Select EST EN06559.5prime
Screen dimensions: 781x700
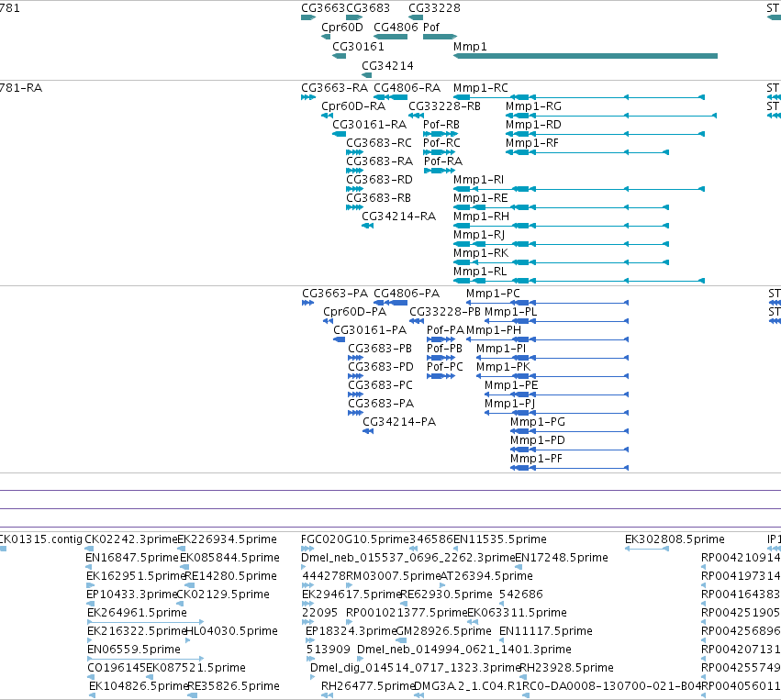(x=145, y=659)
